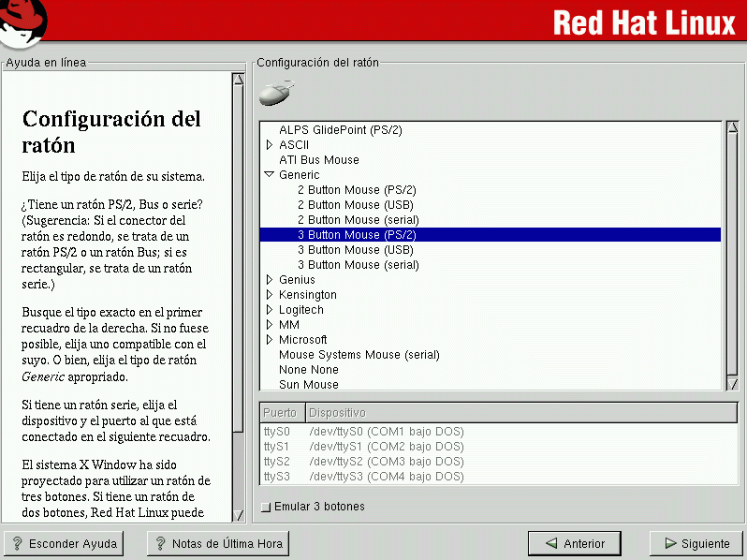This screenshot has width=747, height=560.
Task: Proceed with the Siguiente button
Action: (x=696, y=543)
